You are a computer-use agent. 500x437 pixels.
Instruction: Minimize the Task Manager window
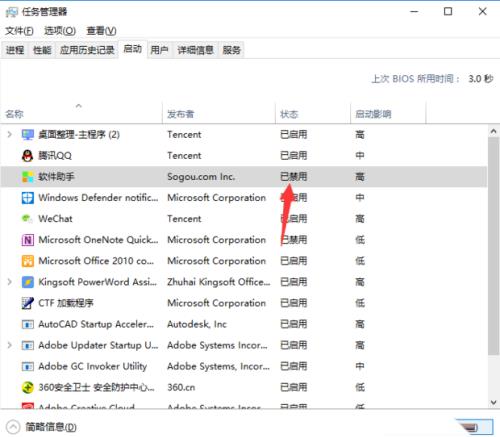pos(414,12)
